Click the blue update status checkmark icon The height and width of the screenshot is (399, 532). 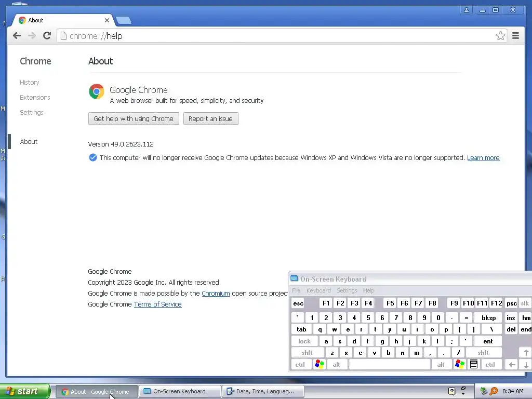pyautogui.click(x=92, y=157)
